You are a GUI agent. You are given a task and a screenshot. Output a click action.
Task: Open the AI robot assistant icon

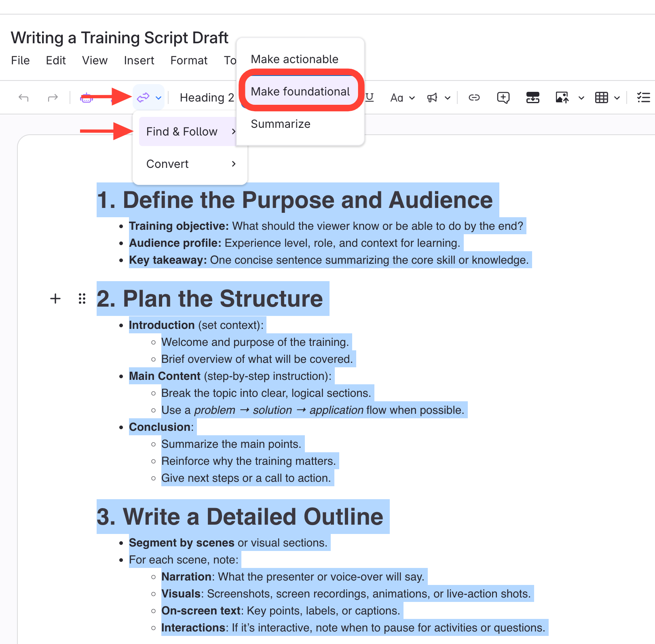coord(86,97)
